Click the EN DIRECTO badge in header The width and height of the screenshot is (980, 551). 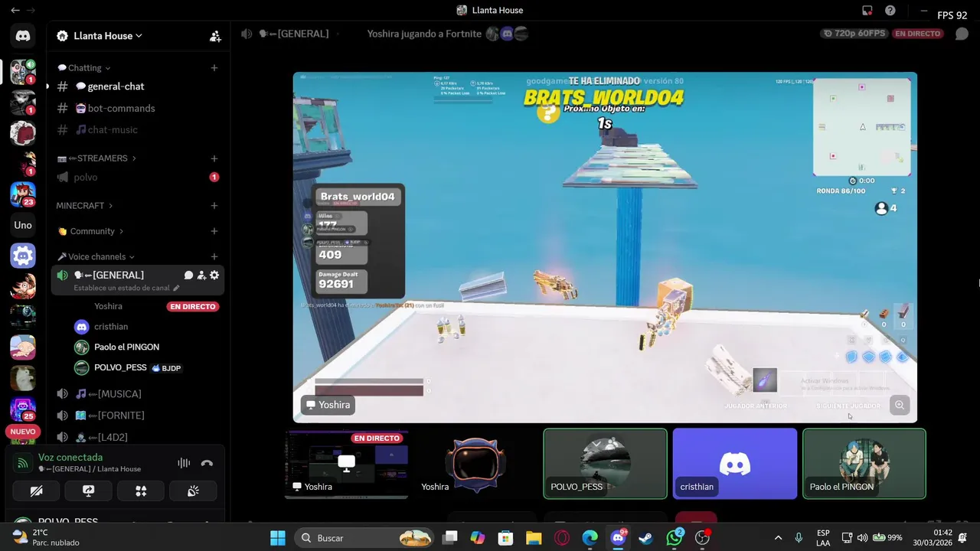(x=918, y=34)
